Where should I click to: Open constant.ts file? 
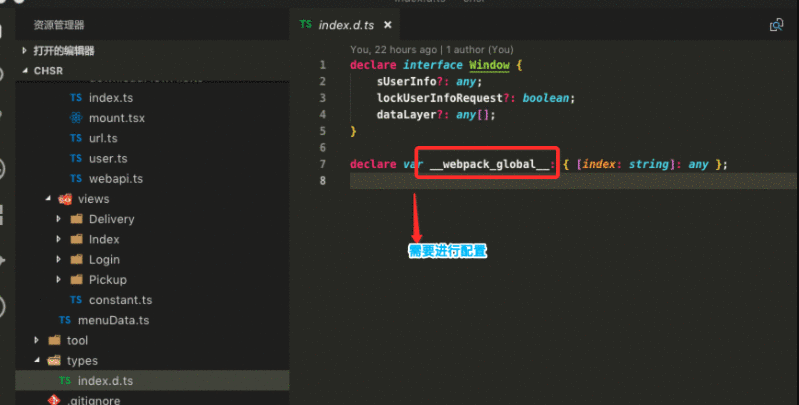(x=120, y=300)
